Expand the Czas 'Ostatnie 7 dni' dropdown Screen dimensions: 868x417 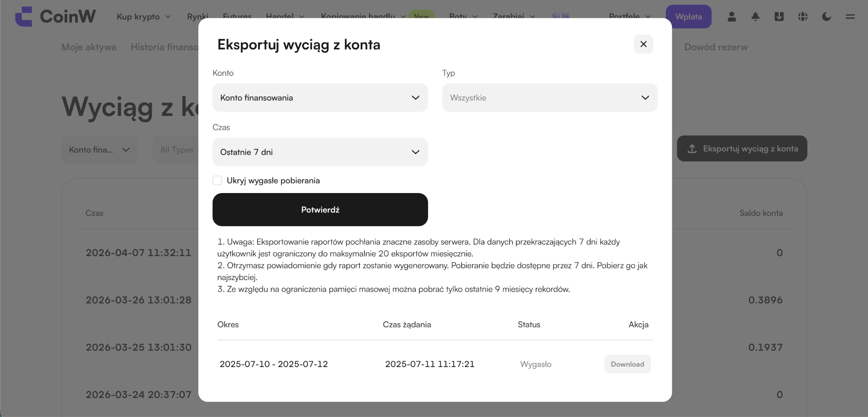[320, 152]
